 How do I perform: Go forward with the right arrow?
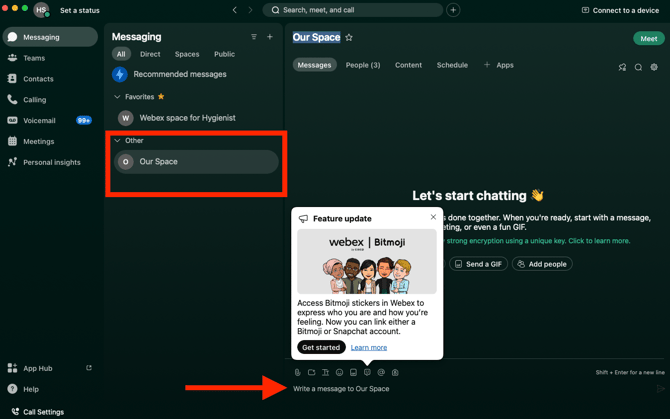pyautogui.click(x=250, y=10)
